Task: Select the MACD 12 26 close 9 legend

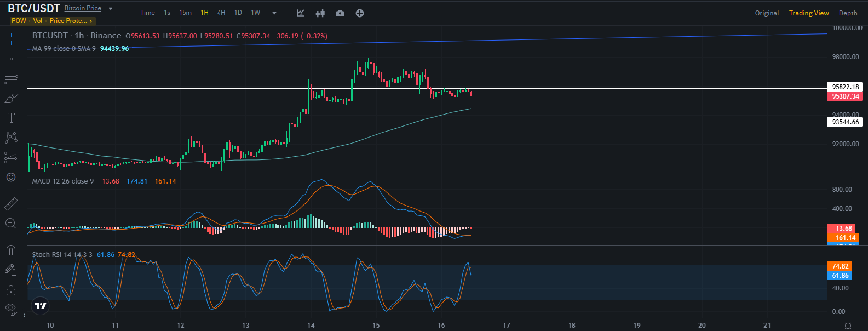Action: pyautogui.click(x=63, y=181)
